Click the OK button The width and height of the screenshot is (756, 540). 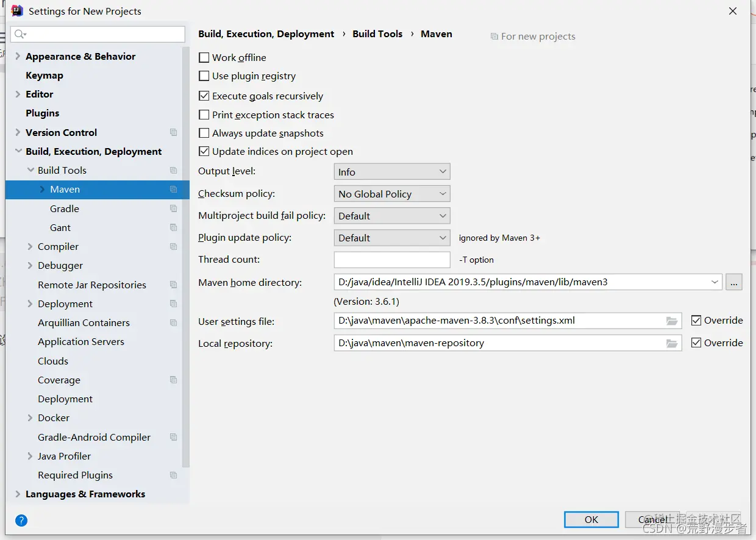[x=591, y=519]
